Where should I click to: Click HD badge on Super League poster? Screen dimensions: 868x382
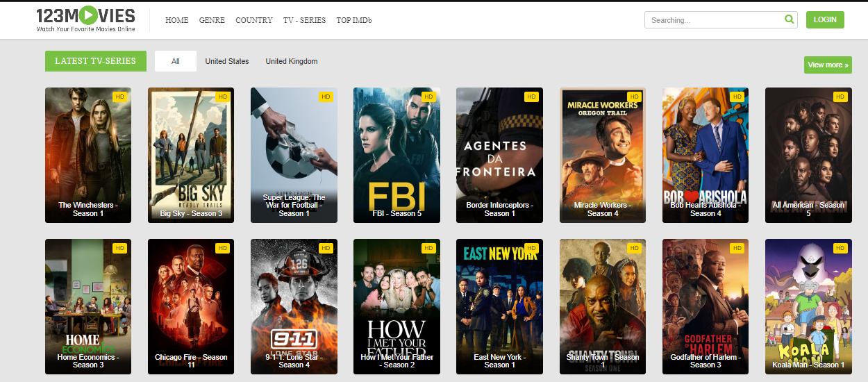click(x=325, y=97)
